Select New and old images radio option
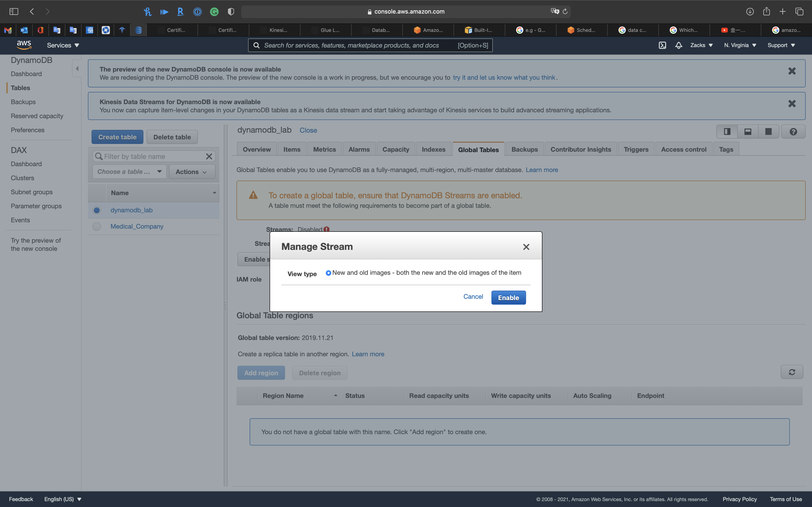Image resolution: width=812 pixels, height=507 pixels. click(x=328, y=273)
